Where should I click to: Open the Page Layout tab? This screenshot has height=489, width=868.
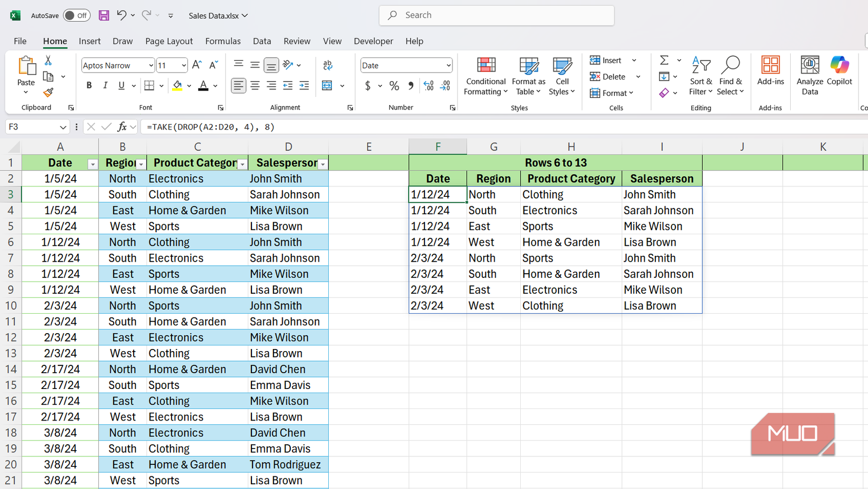click(x=169, y=41)
